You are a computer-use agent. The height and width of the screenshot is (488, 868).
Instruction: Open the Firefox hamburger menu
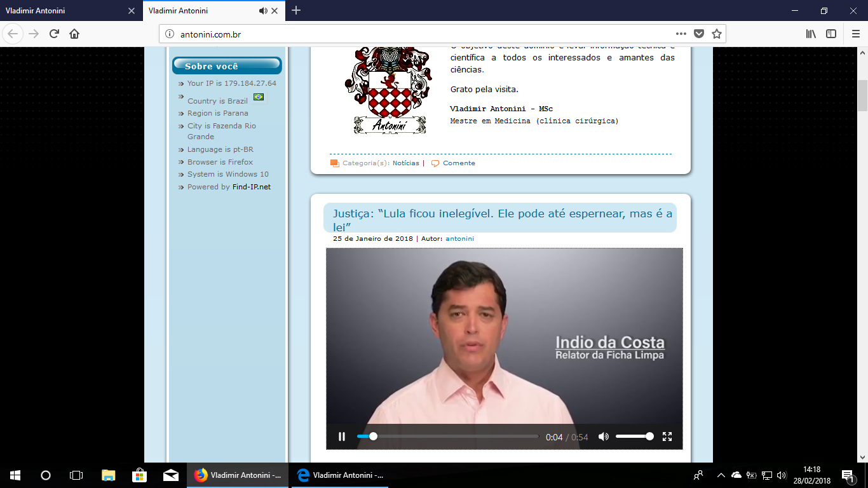(x=855, y=34)
